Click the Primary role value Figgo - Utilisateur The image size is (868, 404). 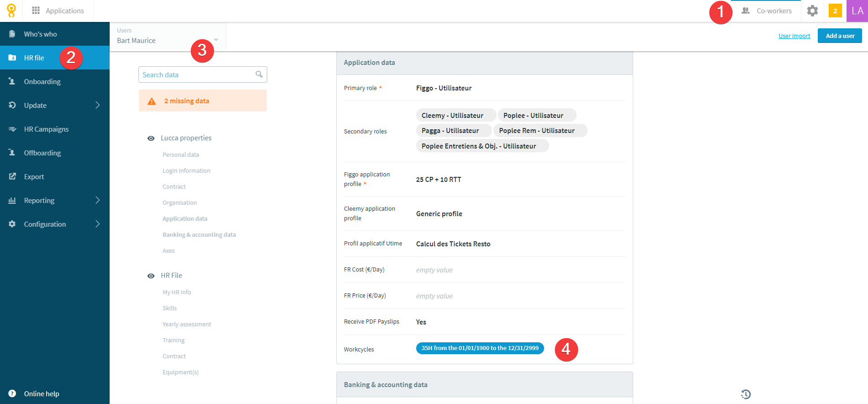click(444, 88)
